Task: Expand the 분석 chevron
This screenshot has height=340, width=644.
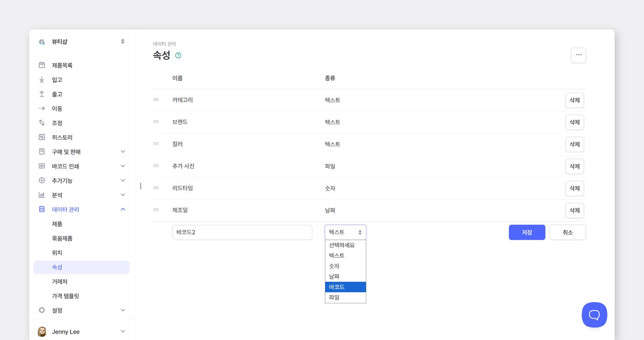Action: (x=123, y=195)
